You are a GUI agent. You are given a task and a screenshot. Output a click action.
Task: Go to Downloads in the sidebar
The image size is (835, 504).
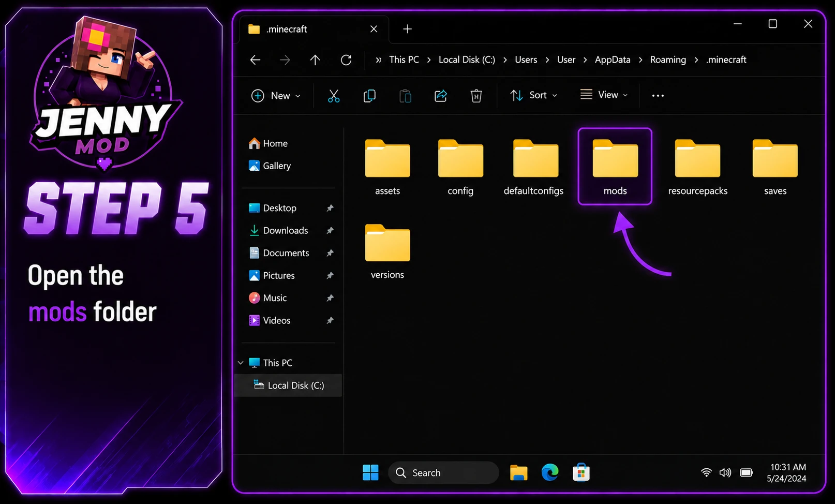click(x=278, y=230)
